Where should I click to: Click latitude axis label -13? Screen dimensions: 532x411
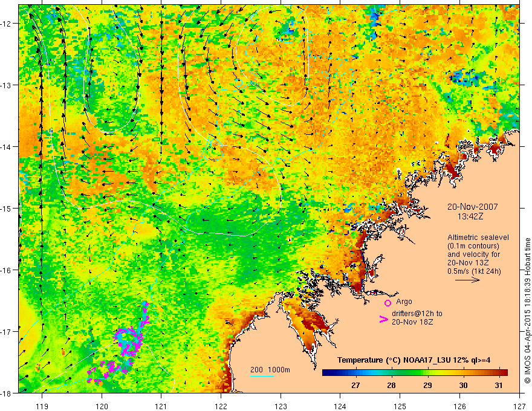(x=7, y=85)
